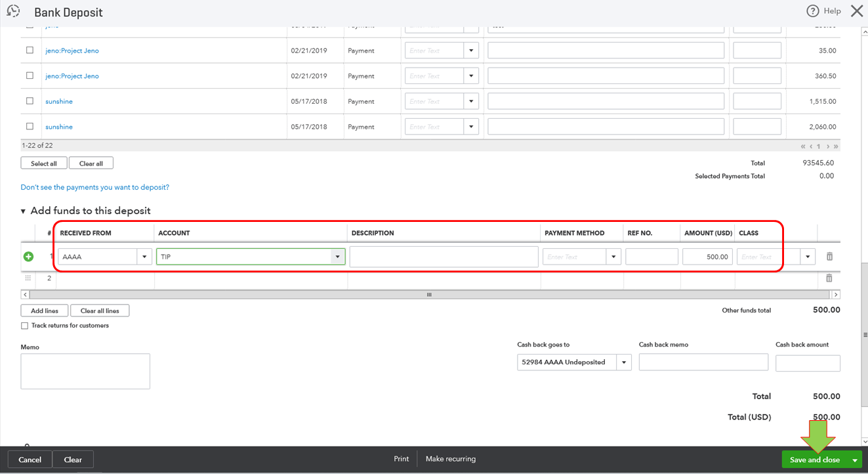868x474 pixels.
Task: Click the Add lines button
Action: pos(45,311)
